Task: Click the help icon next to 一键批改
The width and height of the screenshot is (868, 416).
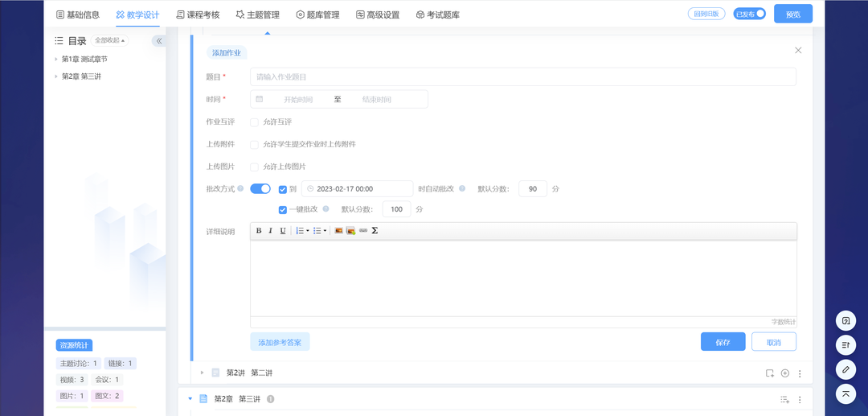Action: click(x=326, y=209)
